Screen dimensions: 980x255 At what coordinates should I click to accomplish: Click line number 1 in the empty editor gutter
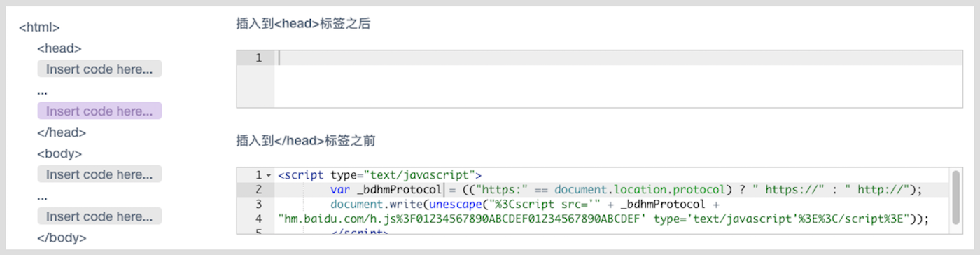click(x=259, y=57)
